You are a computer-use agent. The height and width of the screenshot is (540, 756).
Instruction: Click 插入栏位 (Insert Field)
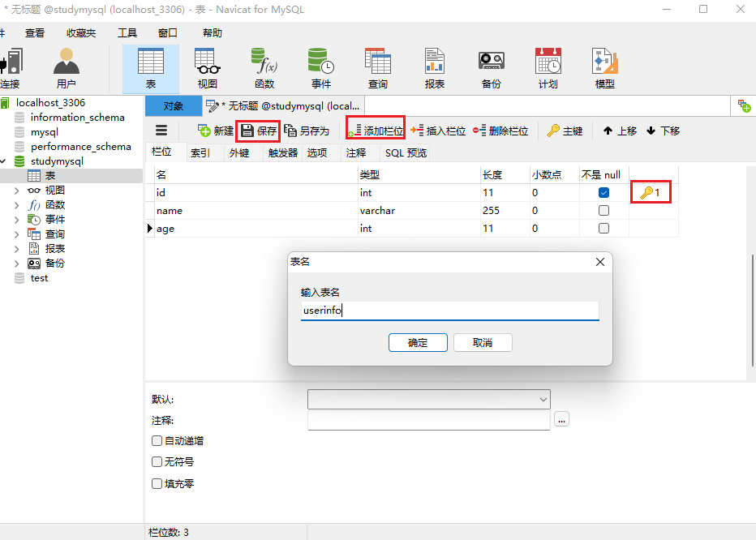[438, 131]
